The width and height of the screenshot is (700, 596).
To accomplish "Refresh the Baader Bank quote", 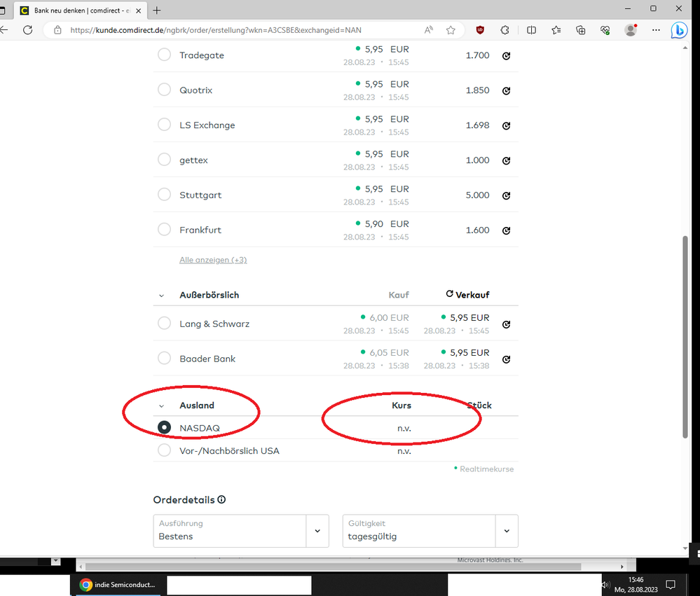I will 506,359.
